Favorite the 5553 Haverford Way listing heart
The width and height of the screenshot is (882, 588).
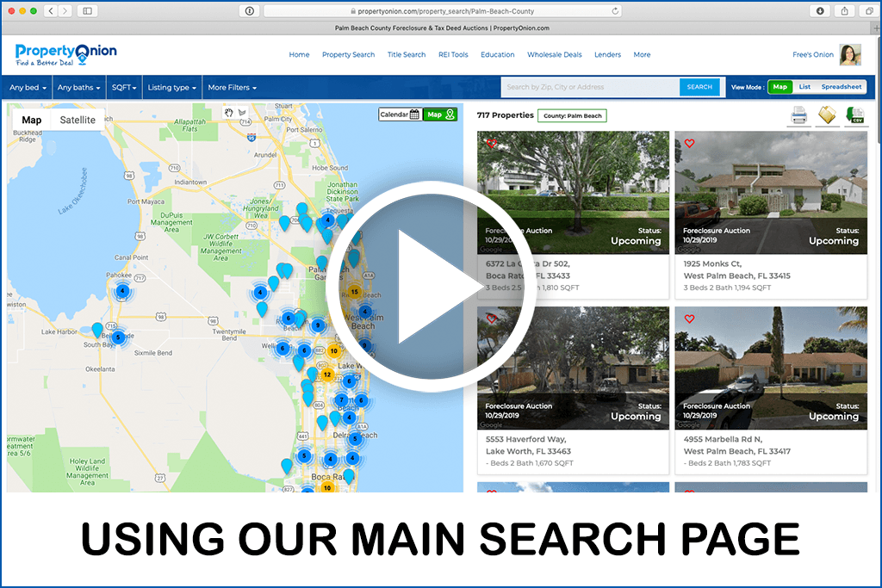(491, 319)
